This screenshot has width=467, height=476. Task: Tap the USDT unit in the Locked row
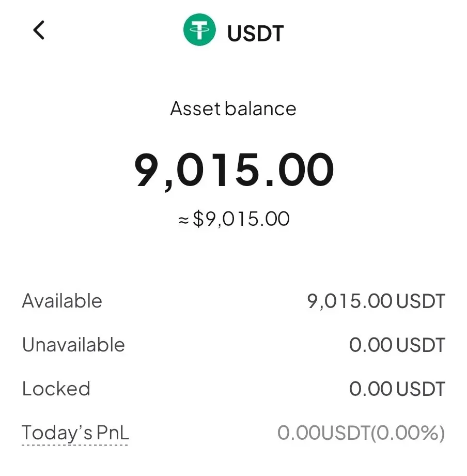click(x=420, y=389)
